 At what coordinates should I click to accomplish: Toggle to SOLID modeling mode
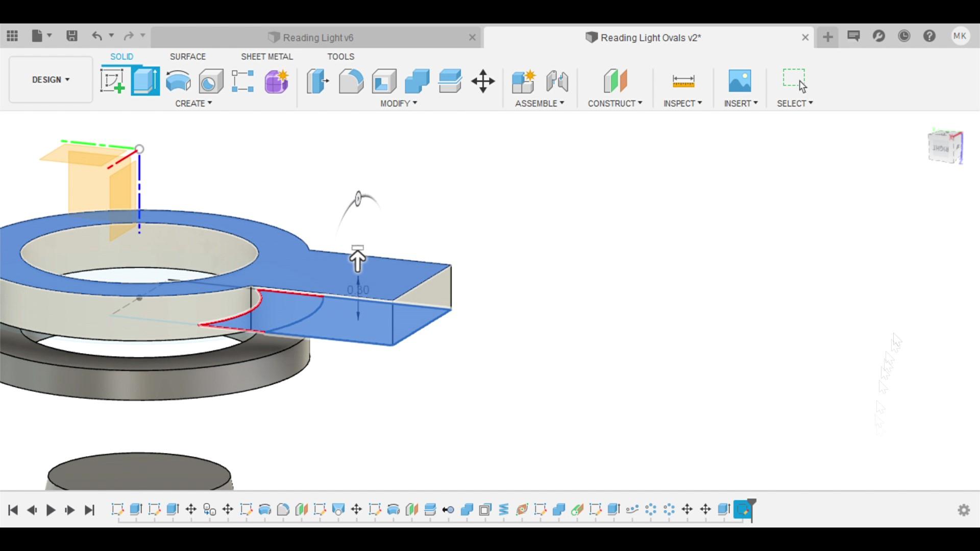tap(122, 56)
